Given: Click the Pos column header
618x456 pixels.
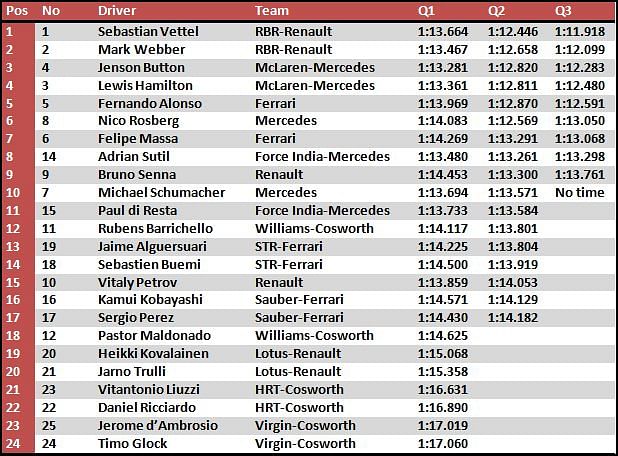Looking at the screenshot, I should pos(17,11).
